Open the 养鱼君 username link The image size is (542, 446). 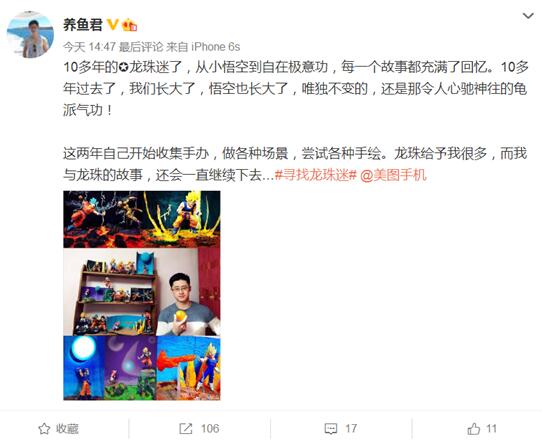83,25
